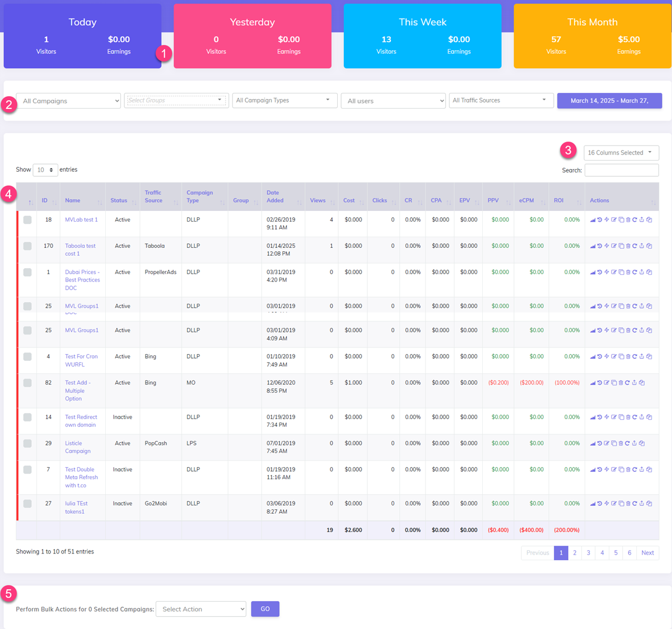The image size is (672, 629).
Task: Click the lightning action icon for Listicle Campaign
Action: [606, 443]
